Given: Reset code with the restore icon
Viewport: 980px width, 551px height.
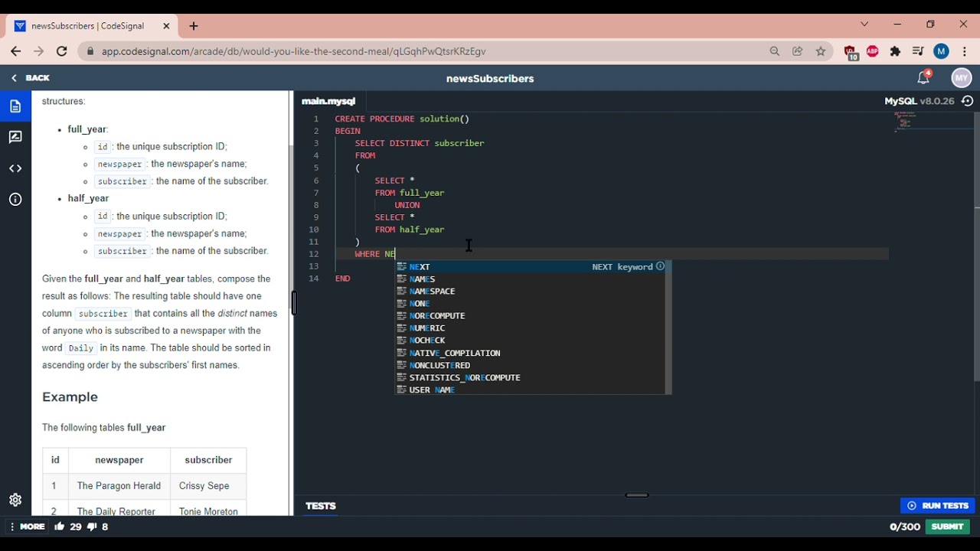Looking at the screenshot, I should 968,101.
